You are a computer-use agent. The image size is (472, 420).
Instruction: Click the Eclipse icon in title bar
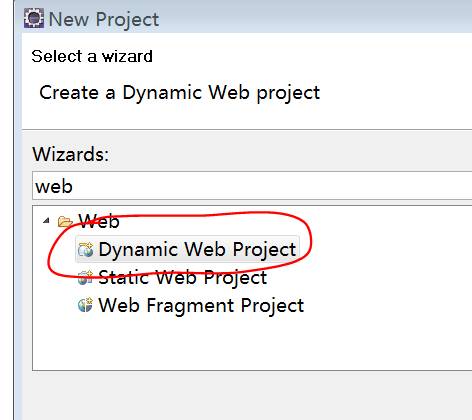[x=34, y=18]
